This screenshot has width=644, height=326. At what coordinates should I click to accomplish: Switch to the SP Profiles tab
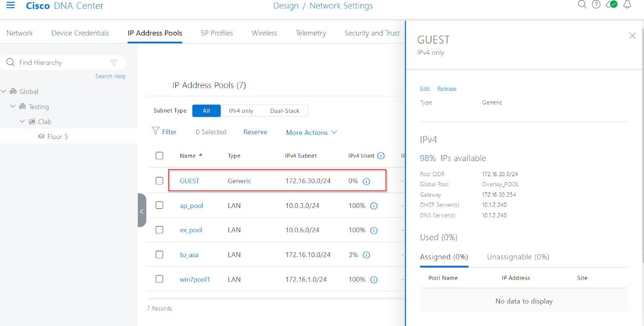click(x=217, y=33)
